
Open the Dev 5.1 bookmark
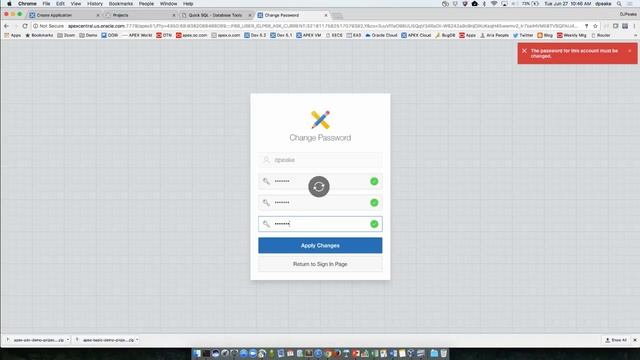(281, 35)
